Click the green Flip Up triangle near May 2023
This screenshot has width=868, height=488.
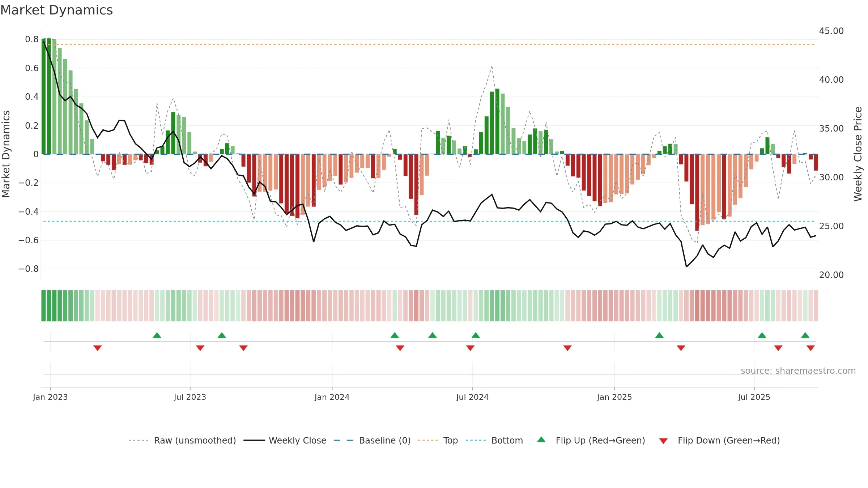click(x=157, y=335)
